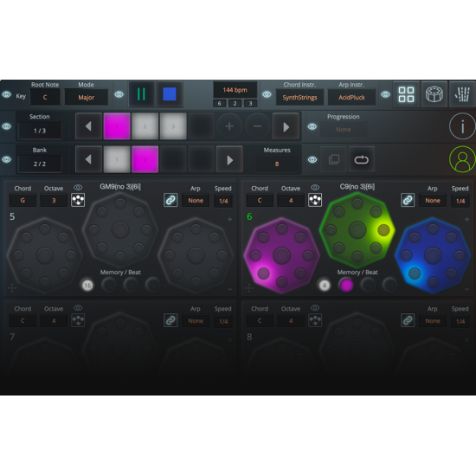Image resolution: width=476 pixels, height=476 pixels.
Task: Open the info icon
Action: (462, 126)
